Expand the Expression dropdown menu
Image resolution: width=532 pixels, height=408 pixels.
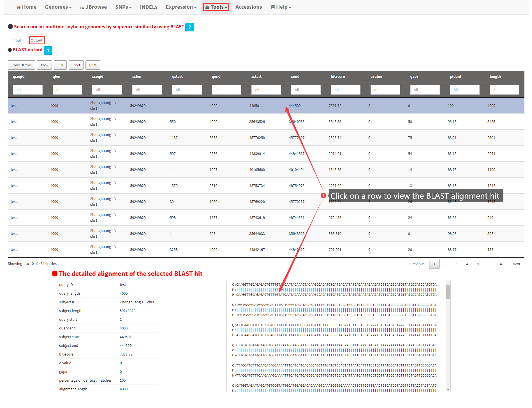click(181, 7)
